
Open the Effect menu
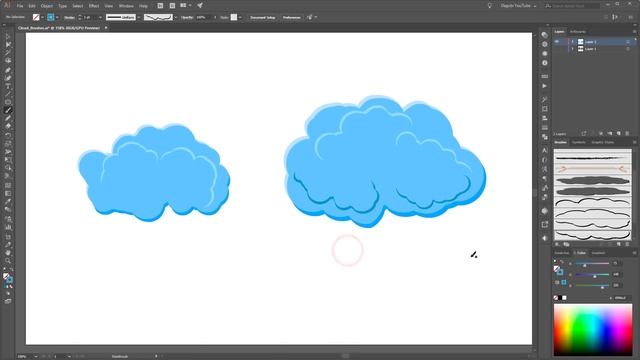[94, 6]
